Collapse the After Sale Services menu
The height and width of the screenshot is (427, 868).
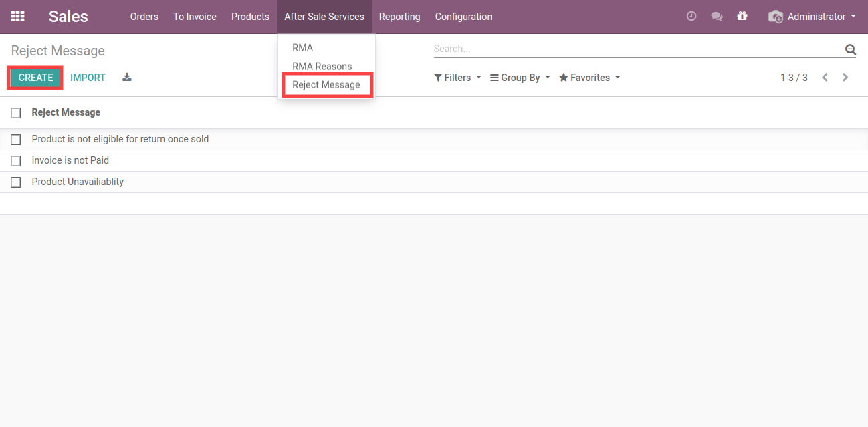pyautogui.click(x=324, y=17)
